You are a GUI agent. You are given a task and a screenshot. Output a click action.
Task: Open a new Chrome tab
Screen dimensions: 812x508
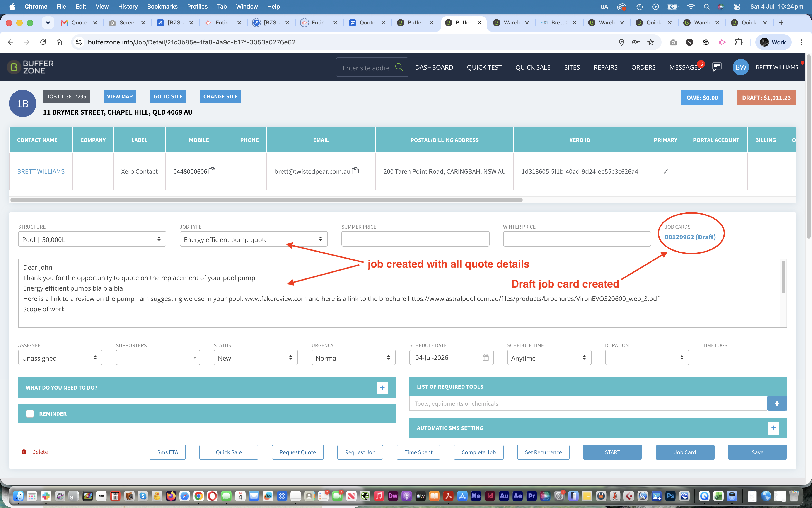click(781, 22)
